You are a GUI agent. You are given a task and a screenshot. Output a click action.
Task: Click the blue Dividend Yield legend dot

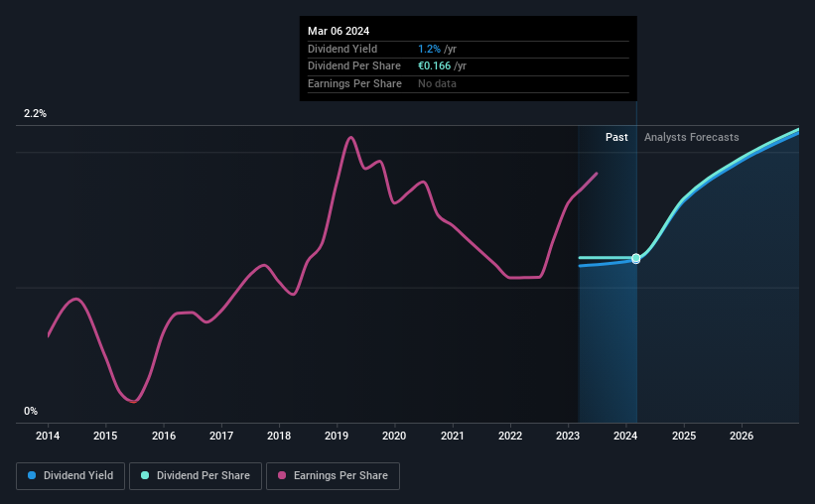coord(32,475)
